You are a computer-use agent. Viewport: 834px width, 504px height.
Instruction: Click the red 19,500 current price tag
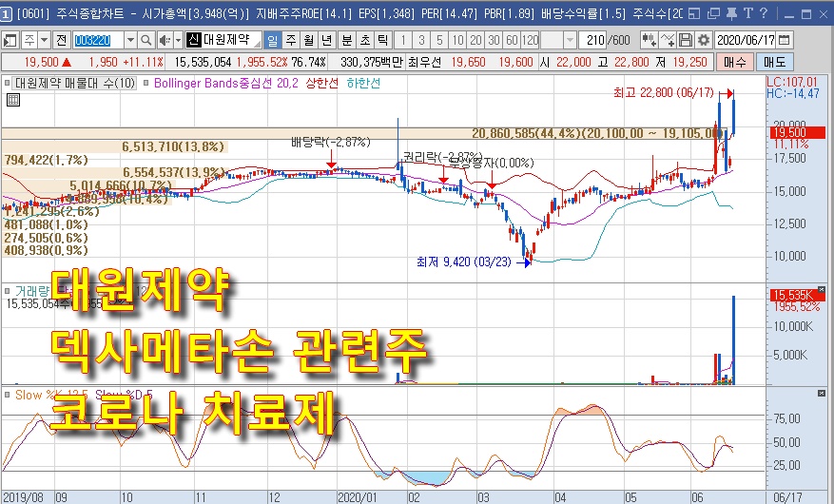pos(796,132)
